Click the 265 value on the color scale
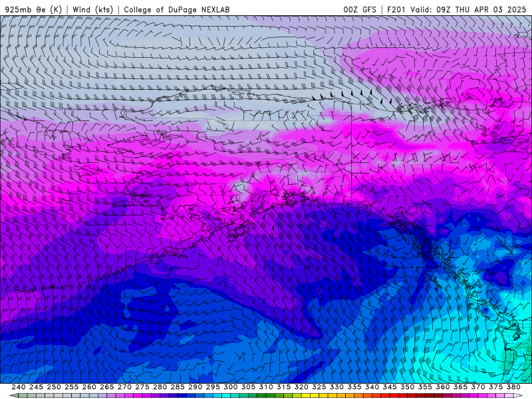Screen dimensions: 532x399 [x=106, y=387]
